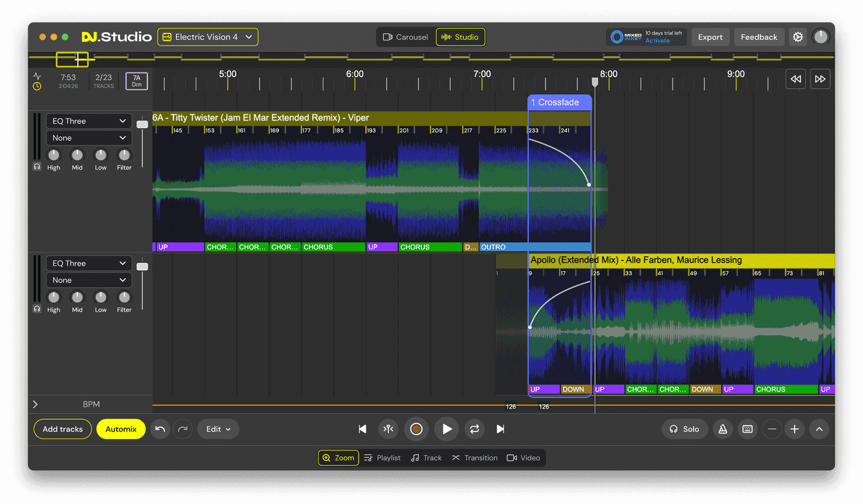863x504 pixels.
Task: Open the EQ Three dropdown on the bottom deck
Action: click(x=88, y=263)
